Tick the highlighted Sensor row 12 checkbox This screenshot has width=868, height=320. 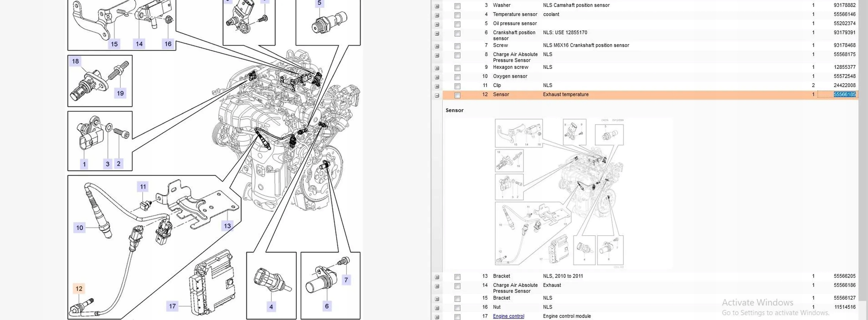457,95
